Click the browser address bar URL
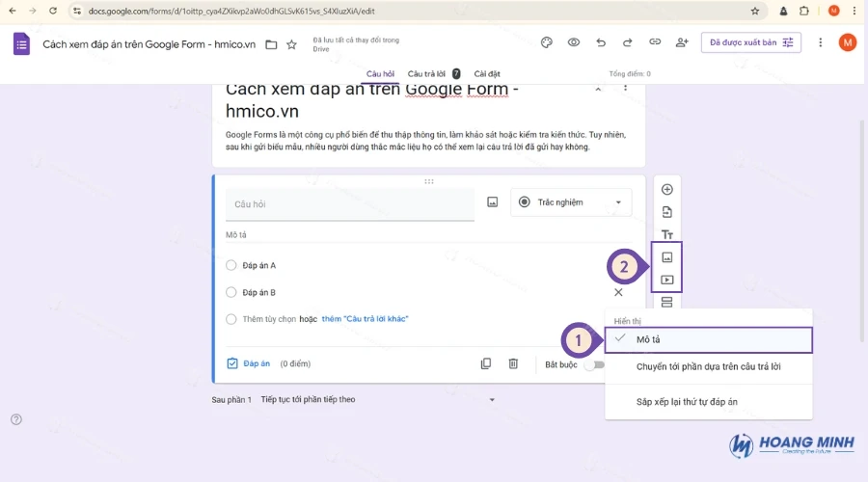 [231, 11]
